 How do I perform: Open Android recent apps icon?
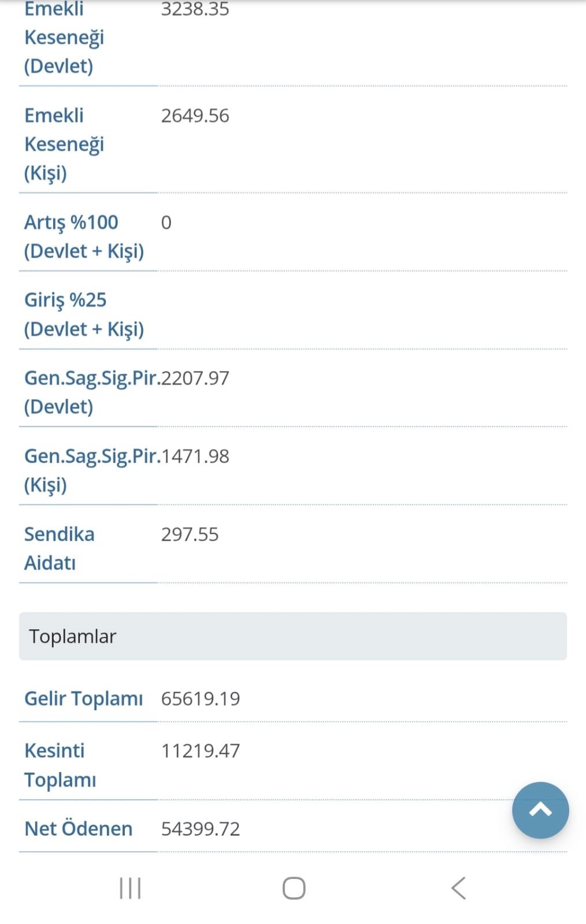pyautogui.click(x=130, y=888)
